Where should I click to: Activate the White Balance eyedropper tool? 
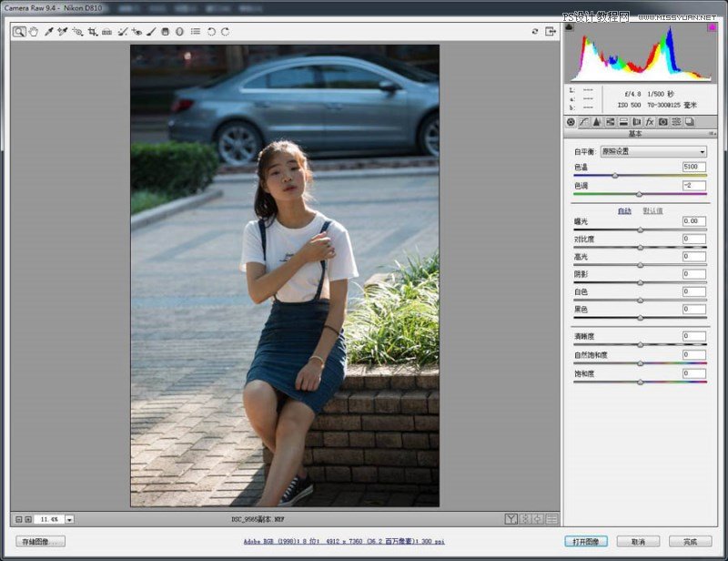[x=47, y=30]
